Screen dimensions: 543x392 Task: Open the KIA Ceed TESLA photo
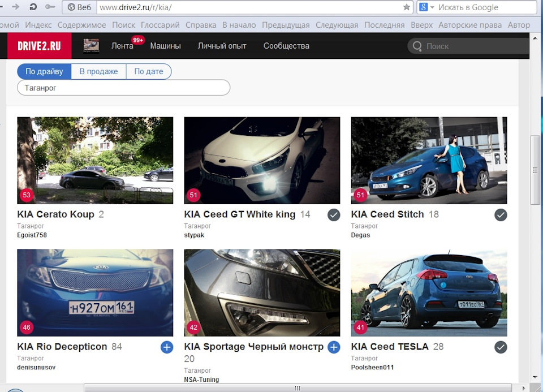[429, 292]
